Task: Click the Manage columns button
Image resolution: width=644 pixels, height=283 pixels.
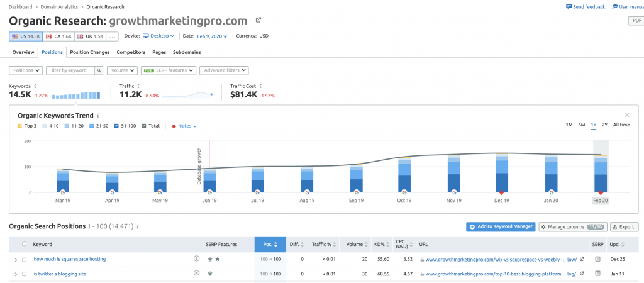Action: [572, 227]
